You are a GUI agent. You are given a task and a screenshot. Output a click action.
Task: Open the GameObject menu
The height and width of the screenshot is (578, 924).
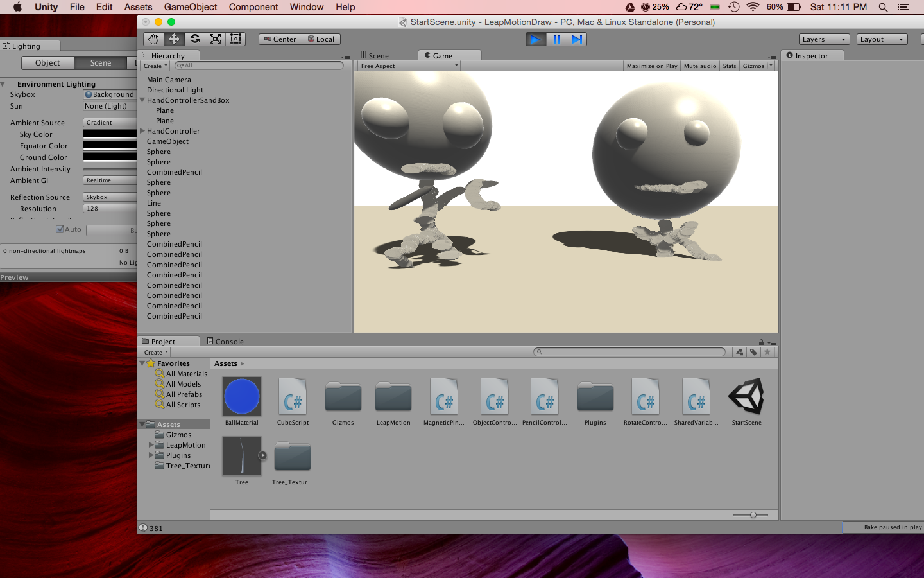click(x=191, y=7)
